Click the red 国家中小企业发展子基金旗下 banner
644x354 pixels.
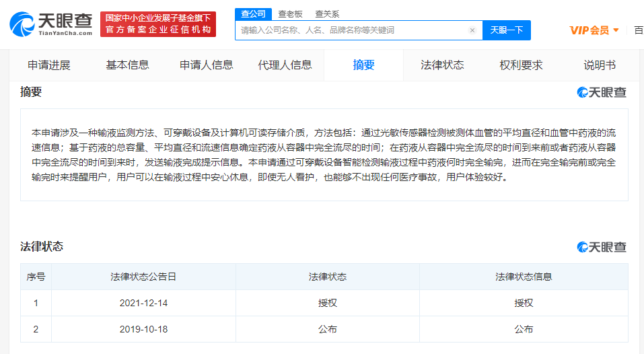(158, 24)
